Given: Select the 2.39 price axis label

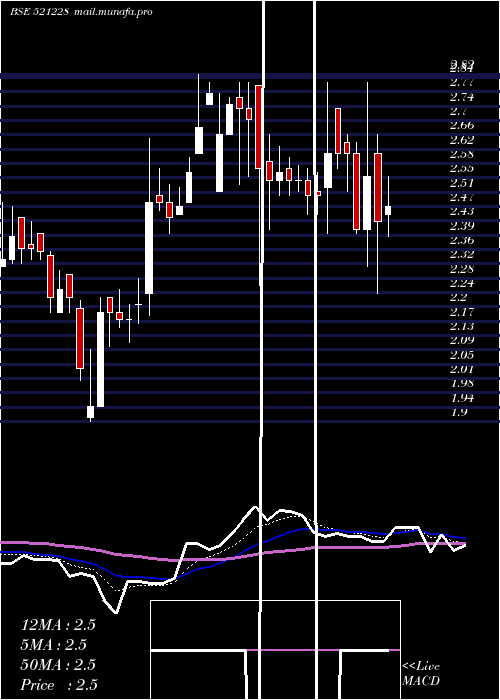Looking at the screenshot, I should 462,225.
